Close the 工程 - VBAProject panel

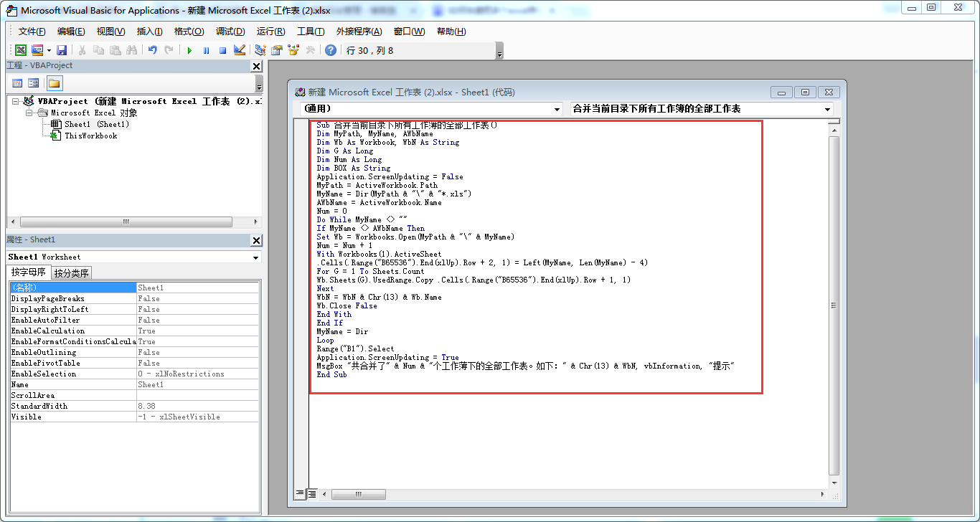[x=256, y=66]
